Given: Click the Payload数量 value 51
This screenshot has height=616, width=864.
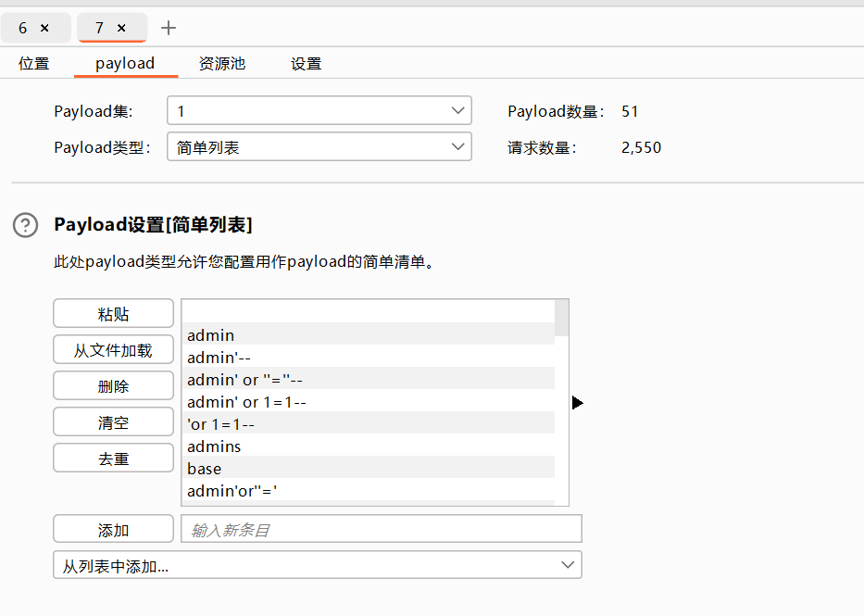Looking at the screenshot, I should click(630, 111).
